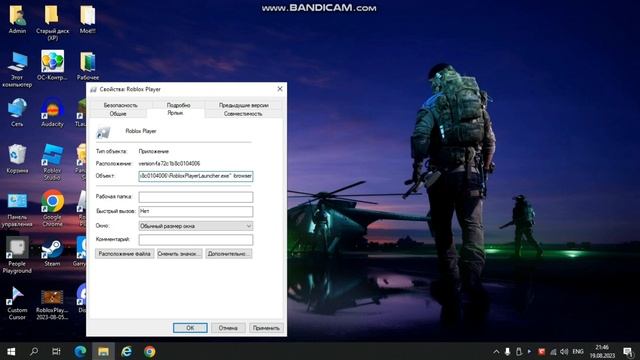Launch Chrome from the taskbar
The width and height of the screenshot is (640, 360).
(149, 351)
